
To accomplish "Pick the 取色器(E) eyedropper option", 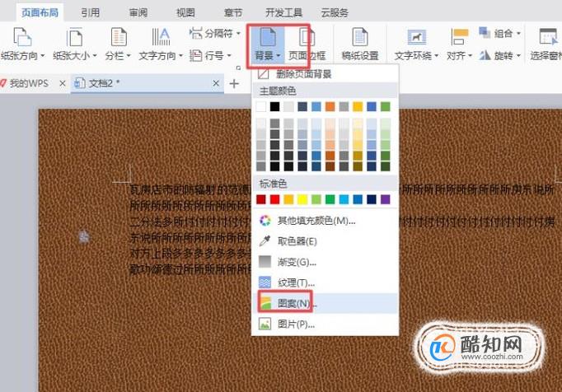I will click(325, 241).
